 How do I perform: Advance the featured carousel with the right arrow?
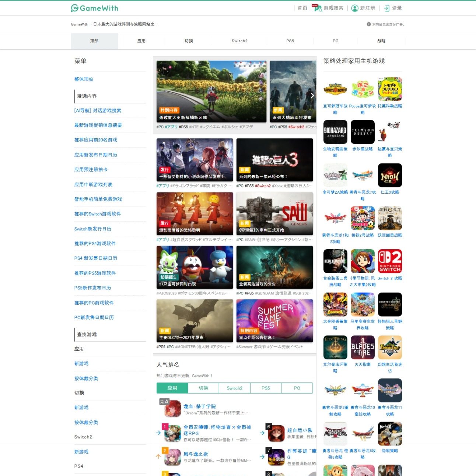(312, 95)
